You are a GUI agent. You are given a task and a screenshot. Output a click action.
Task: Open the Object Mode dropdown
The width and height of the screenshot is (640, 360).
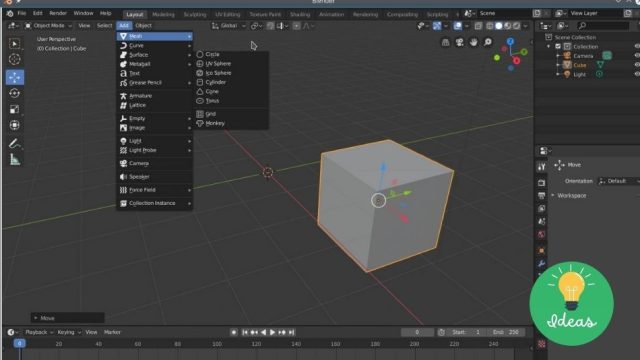49,26
